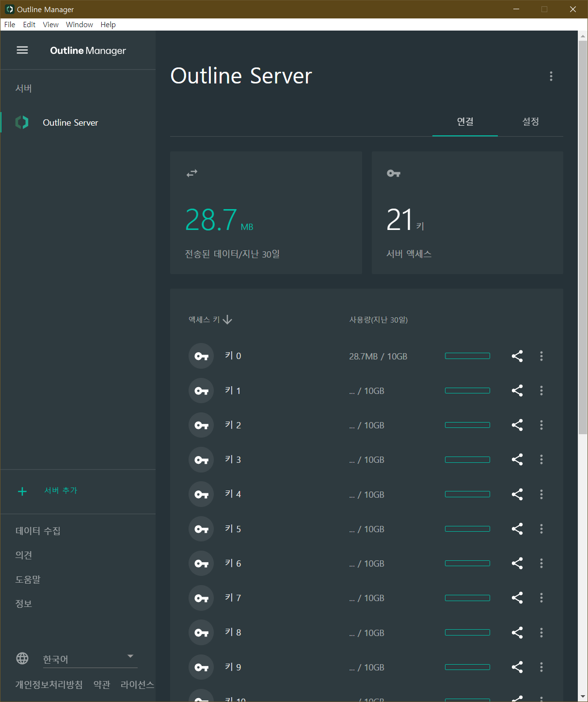The height and width of the screenshot is (702, 588).
Task: Open Outline Server options three-dot menu
Action: click(x=551, y=76)
